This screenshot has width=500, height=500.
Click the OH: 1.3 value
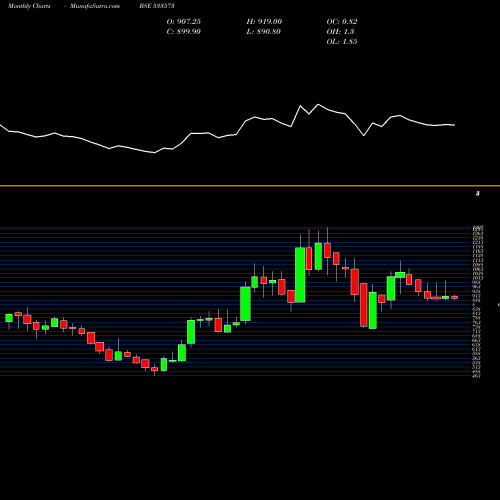(x=340, y=32)
